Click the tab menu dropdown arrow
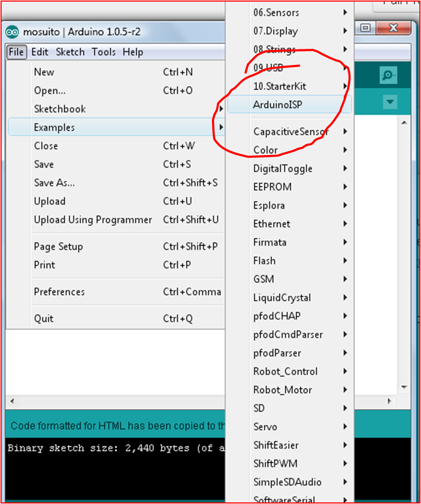Image resolution: width=421 pixels, height=504 pixels. click(390, 102)
